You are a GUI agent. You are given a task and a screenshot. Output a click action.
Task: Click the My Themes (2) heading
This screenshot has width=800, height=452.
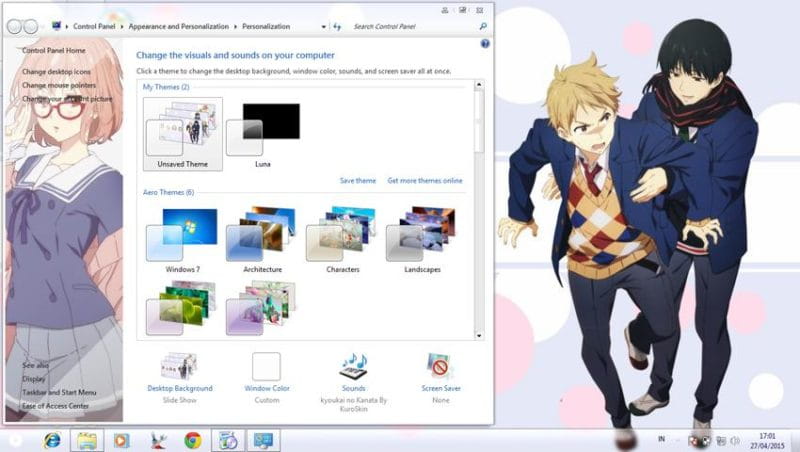pyautogui.click(x=166, y=87)
